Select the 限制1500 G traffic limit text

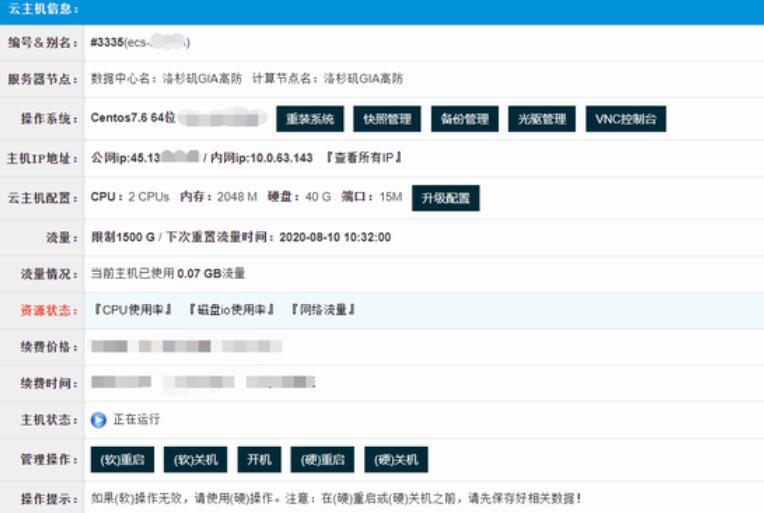123,237
